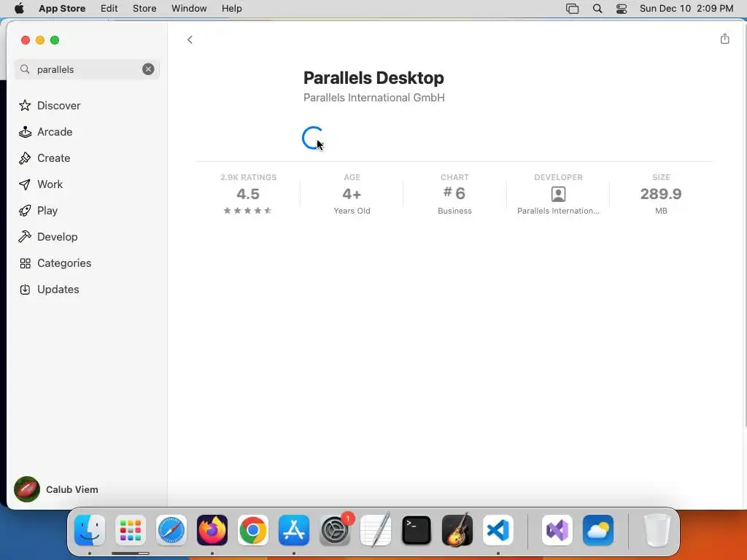Maximize the App Store window
This screenshot has height=560, width=747.
coord(55,40)
